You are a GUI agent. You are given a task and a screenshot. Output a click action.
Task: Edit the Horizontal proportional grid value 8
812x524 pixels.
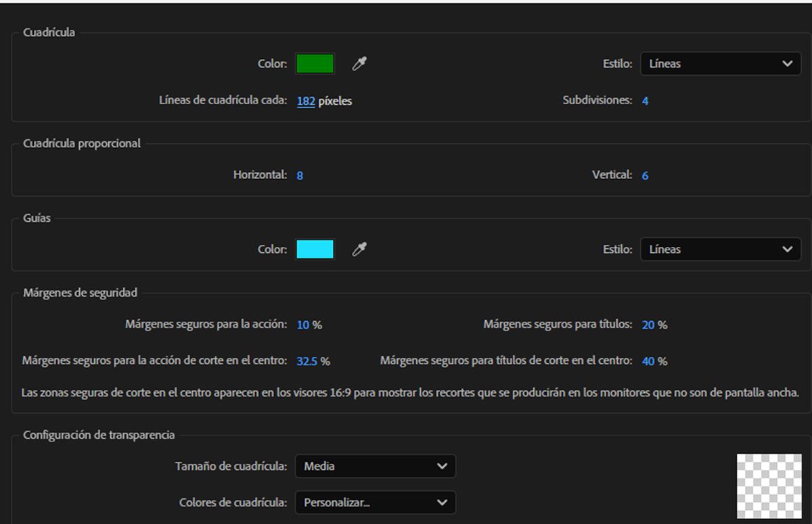click(300, 175)
